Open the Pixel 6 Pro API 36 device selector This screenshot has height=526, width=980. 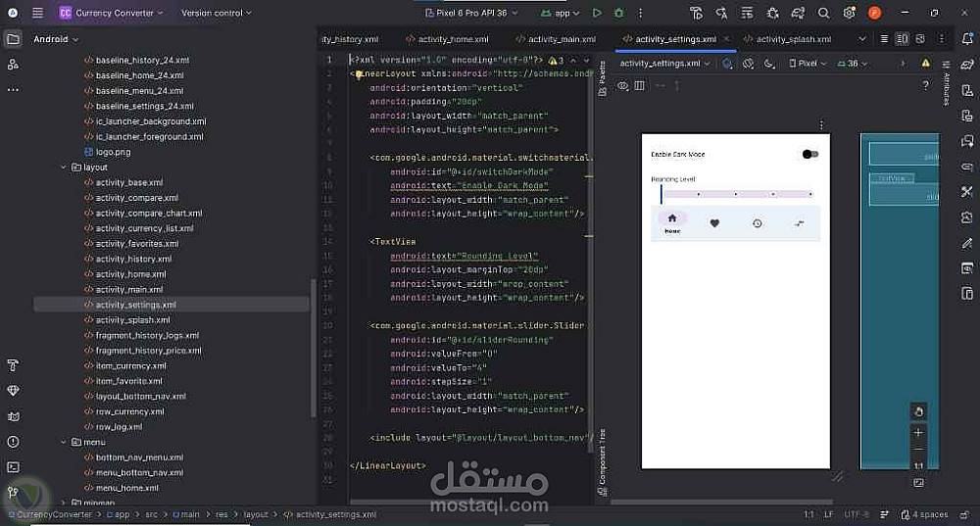pos(471,13)
